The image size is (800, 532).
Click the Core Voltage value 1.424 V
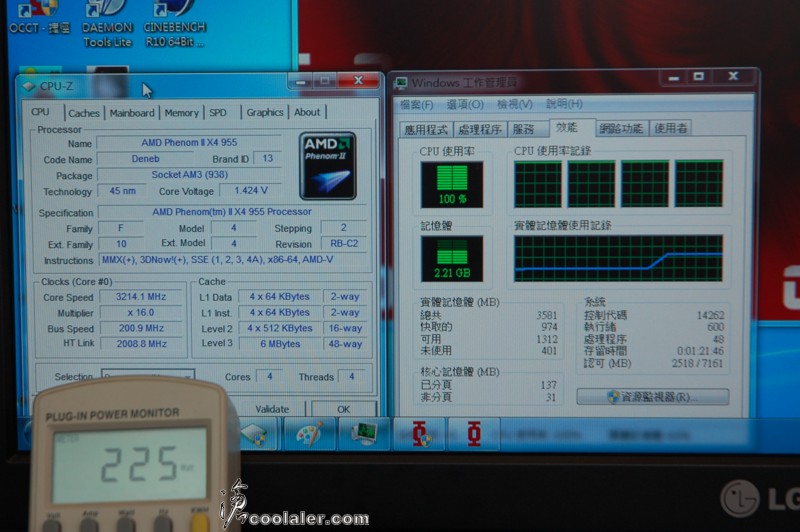pos(251,190)
